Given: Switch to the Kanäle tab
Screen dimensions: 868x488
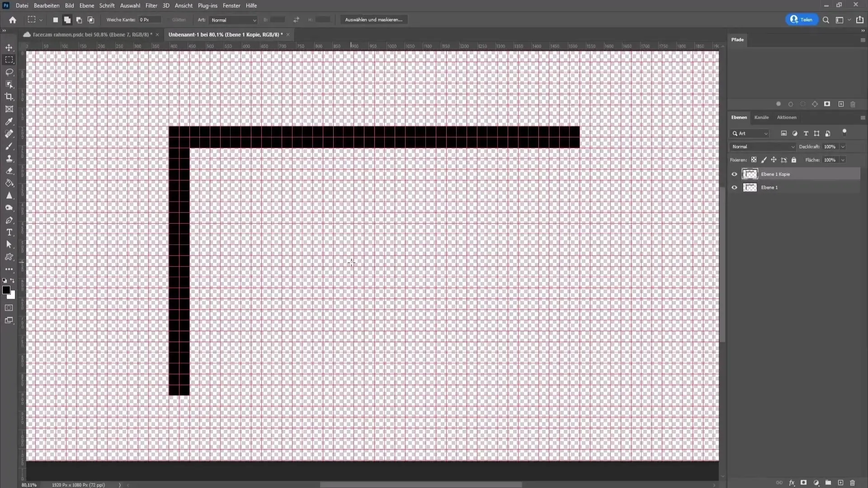Looking at the screenshot, I should [x=761, y=117].
